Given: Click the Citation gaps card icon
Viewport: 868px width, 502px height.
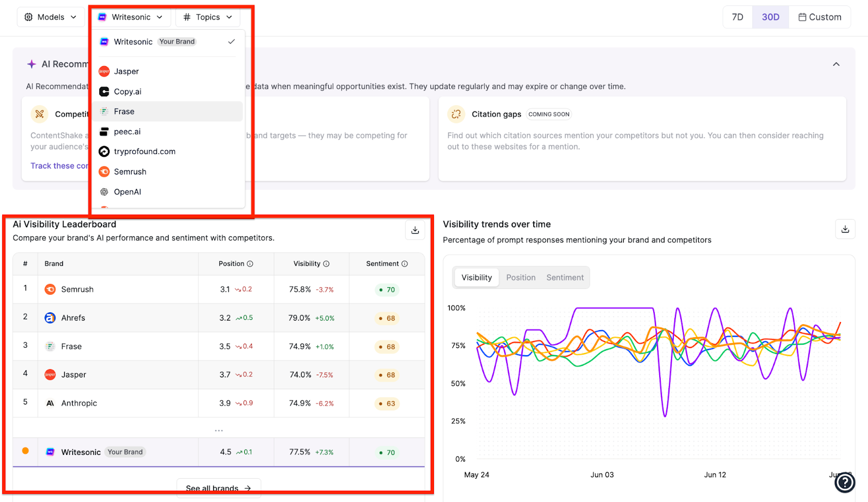Looking at the screenshot, I should click(456, 114).
